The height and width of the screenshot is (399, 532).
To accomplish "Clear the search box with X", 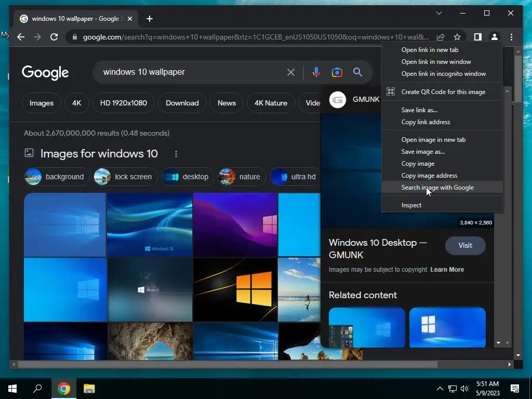I will coord(291,72).
